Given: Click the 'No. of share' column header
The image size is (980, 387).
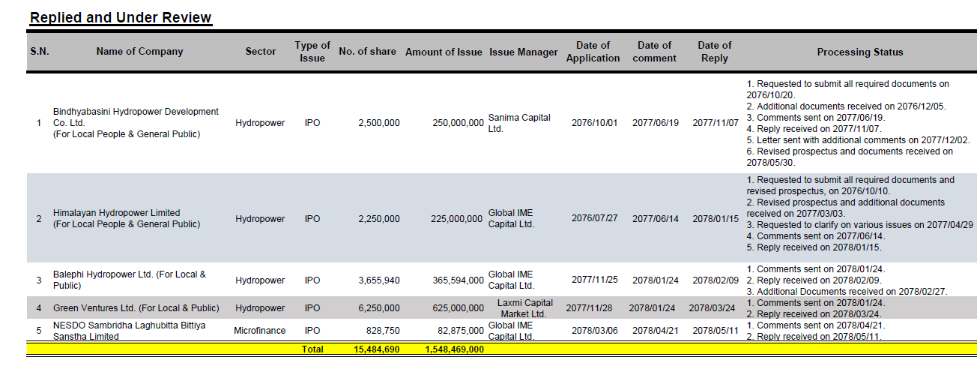Looking at the screenshot, I should [x=367, y=52].
